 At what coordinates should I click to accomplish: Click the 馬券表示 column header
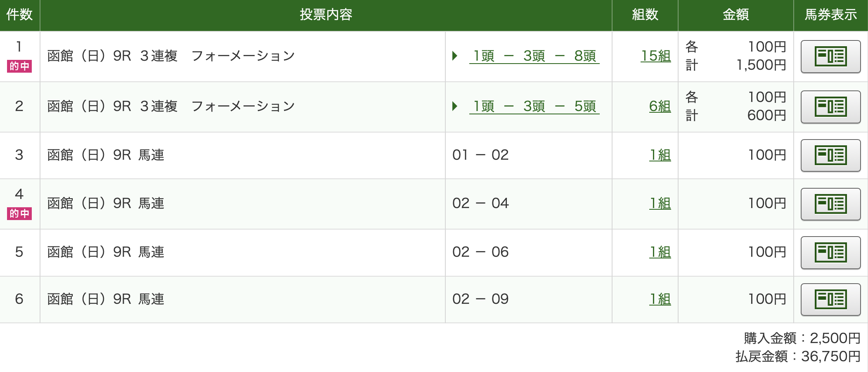click(830, 15)
